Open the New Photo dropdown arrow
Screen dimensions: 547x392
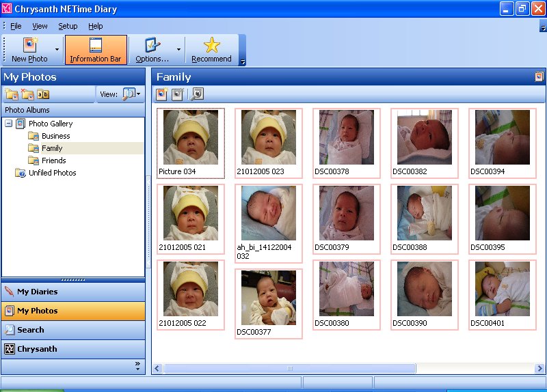click(57, 49)
